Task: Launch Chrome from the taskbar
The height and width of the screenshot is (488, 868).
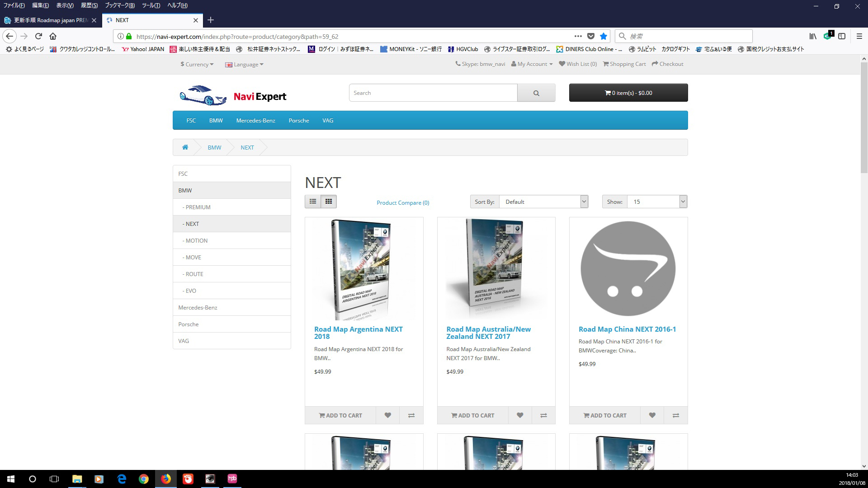Action: coord(144,479)
